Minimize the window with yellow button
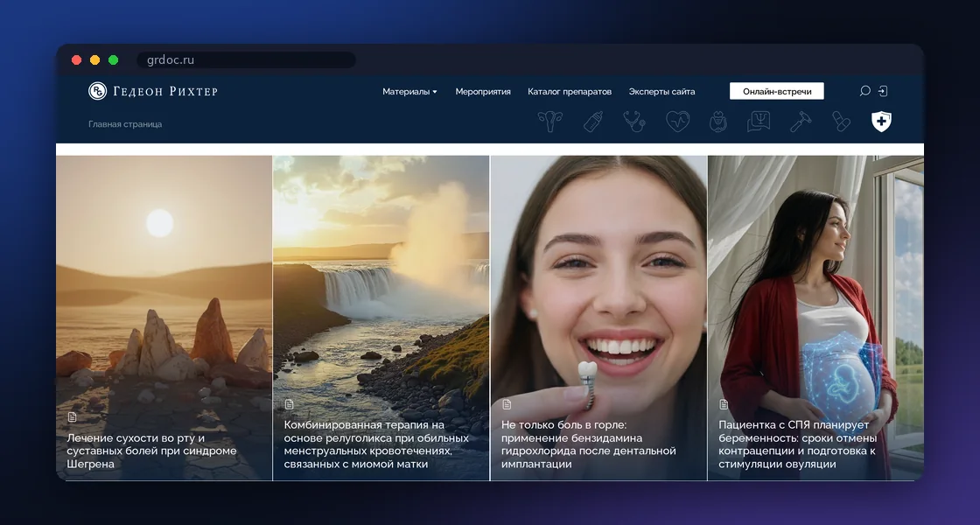This screenshot has width=980, height=525. pyautogui.click(x=95, y=60)
